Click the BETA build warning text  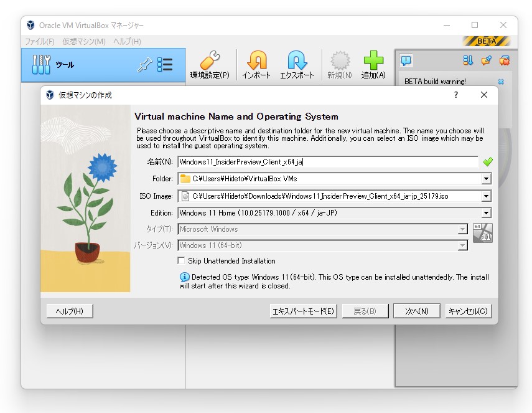[x=435, y=82]
